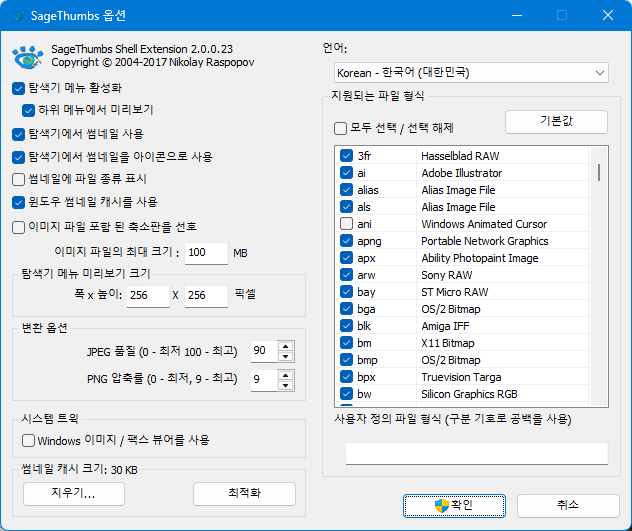Select the alias Alias Image File row

pyautogui.click(x=462, y=190)
